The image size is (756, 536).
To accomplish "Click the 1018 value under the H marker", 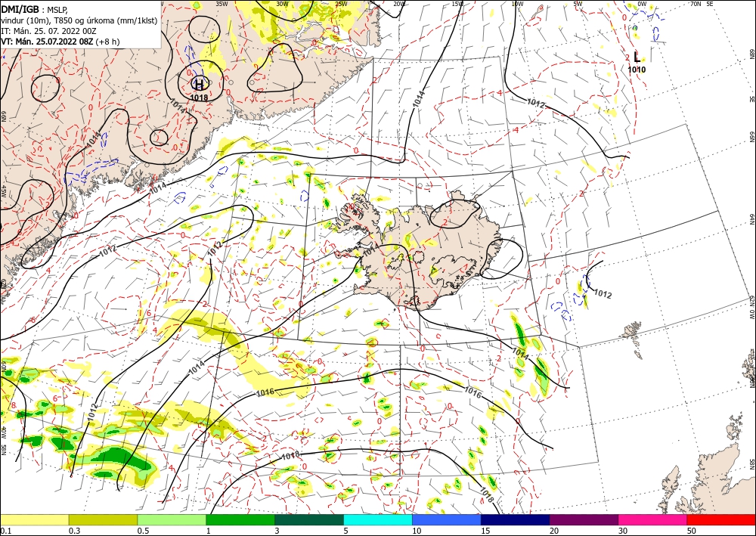I will [x=199, y=98].
